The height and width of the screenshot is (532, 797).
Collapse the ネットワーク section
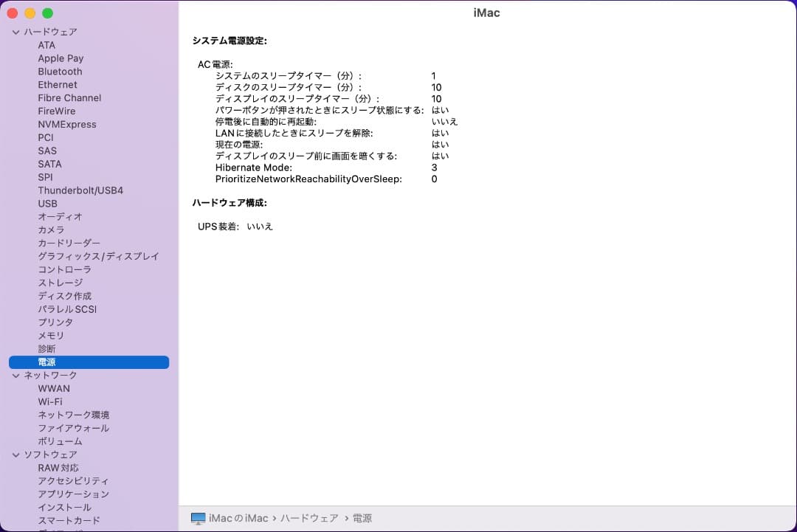[x=15, y=375]
